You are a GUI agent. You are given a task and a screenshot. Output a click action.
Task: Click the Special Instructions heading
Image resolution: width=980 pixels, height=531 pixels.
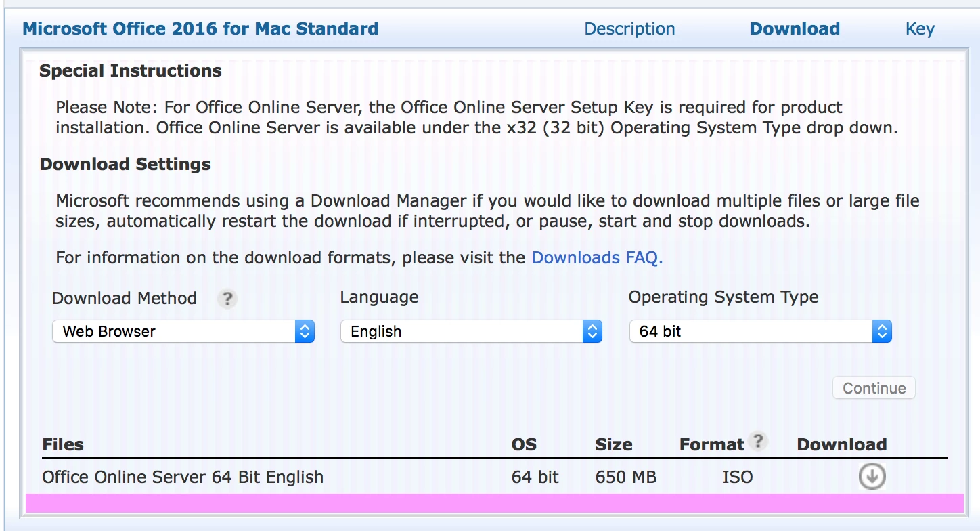(x=131, y=70)
